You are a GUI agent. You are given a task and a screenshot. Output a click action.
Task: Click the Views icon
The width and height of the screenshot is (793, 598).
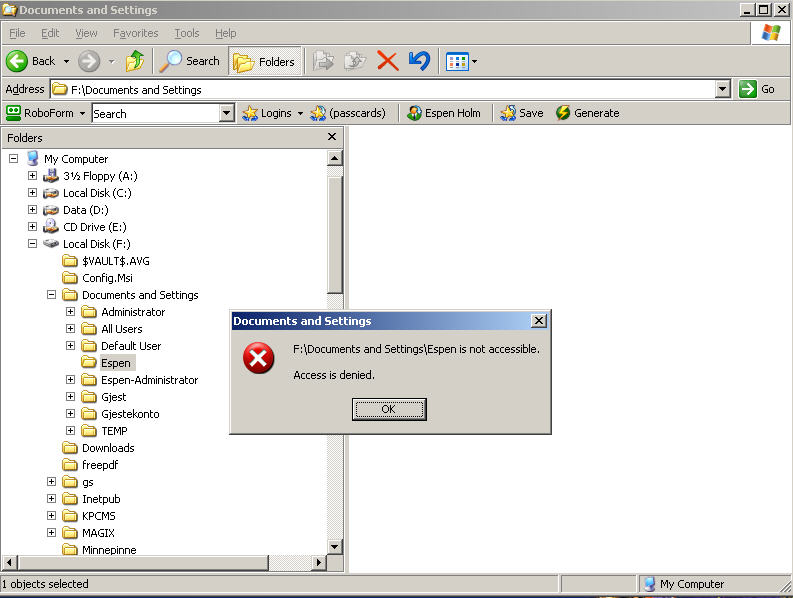pyautogui.click(x=457, y=62)
